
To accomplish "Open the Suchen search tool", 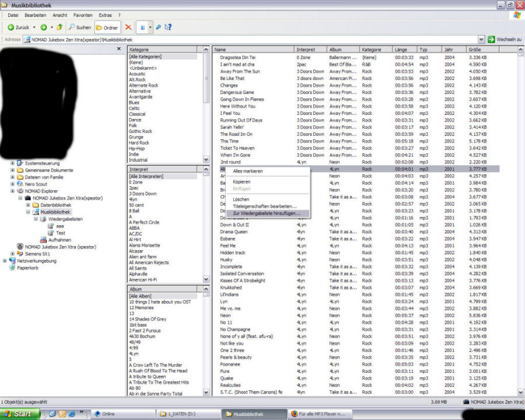I will coord(80,27).
